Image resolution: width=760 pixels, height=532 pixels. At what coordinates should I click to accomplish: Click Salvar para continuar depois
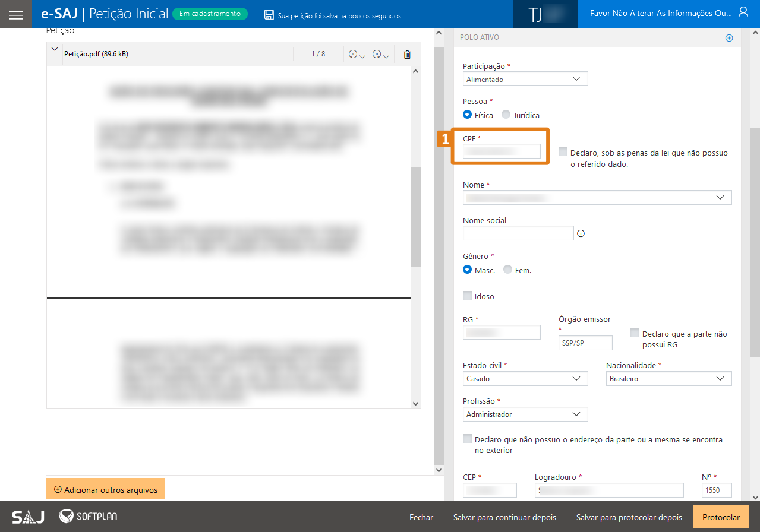pos(504,517)
